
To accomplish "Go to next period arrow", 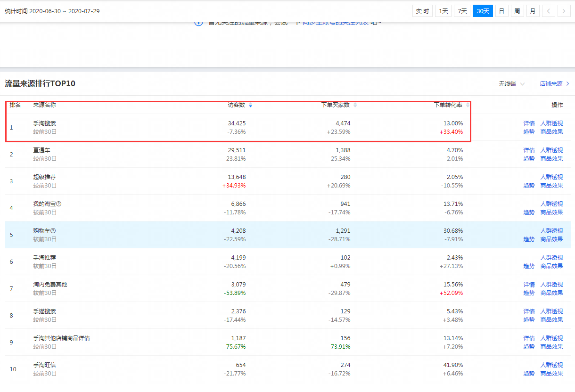I will [564, 11].
